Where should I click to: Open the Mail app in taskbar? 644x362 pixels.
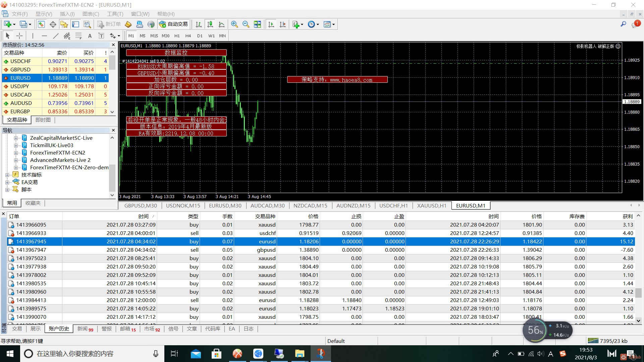point(196,354)
